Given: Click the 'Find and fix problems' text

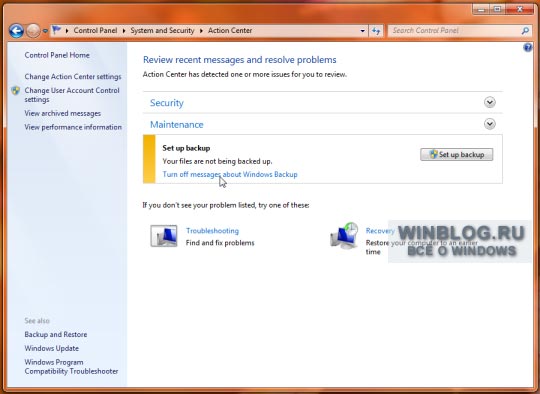Looking at the screenshot, I should pos(220,243).
